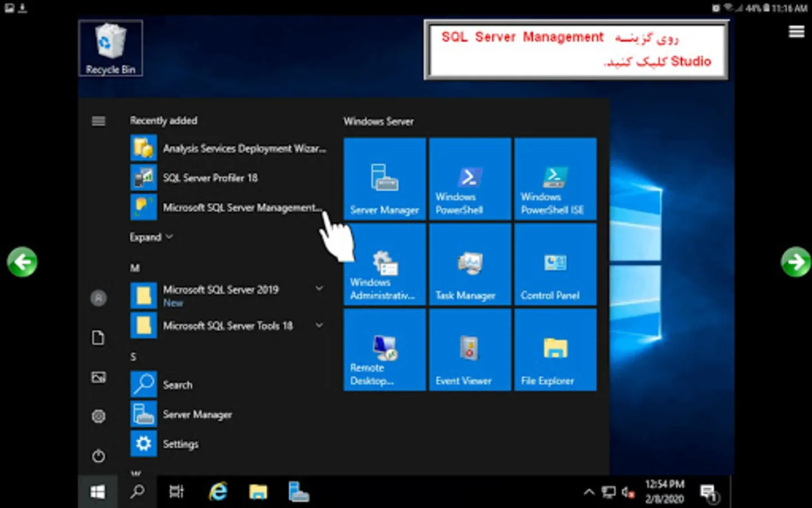
Task: Open Microsoft SQL Server Management Studio icon
Action: click(x=144, y=207)
